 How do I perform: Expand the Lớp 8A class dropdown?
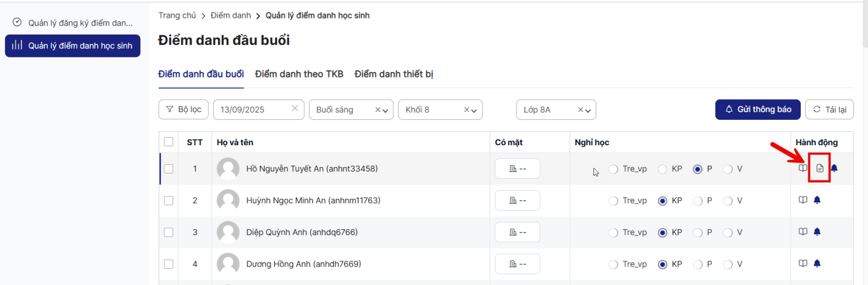[588, 111]
